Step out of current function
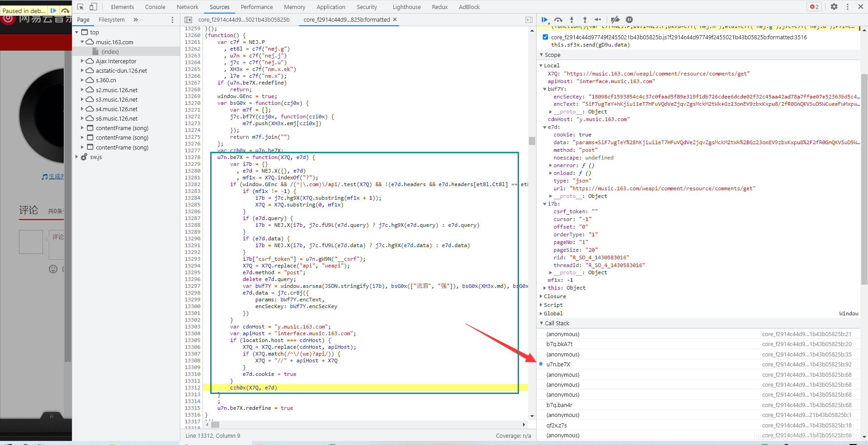The height and width of the screenshot is (445, 868). (x=585, y=19)
